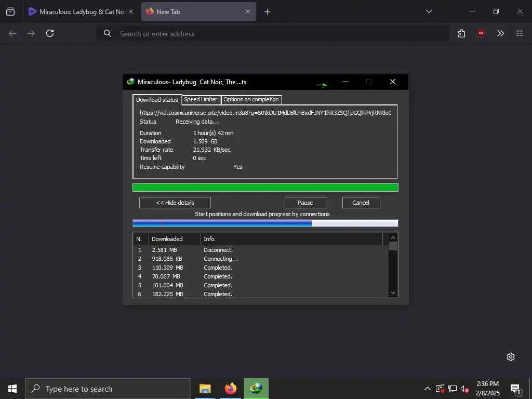The image size is (532, 399).
Task: Select the Download status tab
Action: [157, 100]
